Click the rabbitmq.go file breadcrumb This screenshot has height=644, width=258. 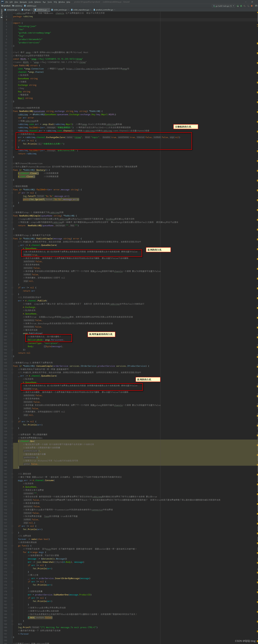[x=30, y=6]
